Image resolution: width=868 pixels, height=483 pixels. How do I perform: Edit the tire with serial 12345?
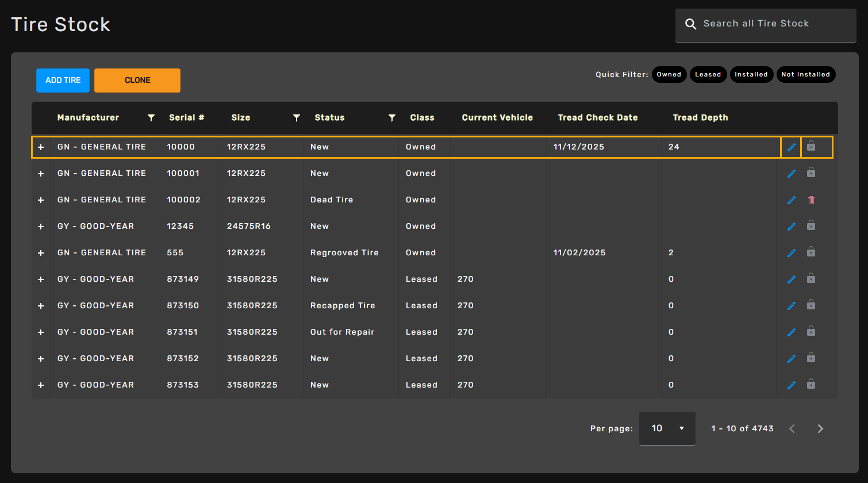tap(791, 227)
